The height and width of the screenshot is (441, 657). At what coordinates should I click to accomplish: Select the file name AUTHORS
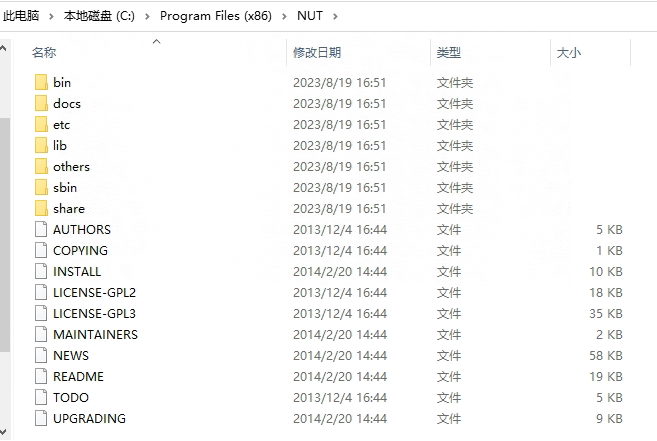tap(82, 229)
